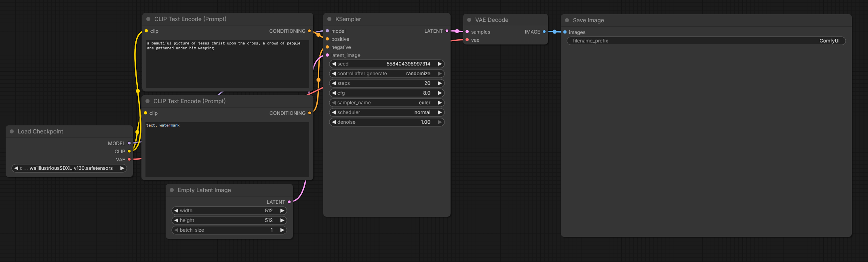Click the negative prompt text box with watermark
This screenshot has height=262, width=868.
coord(227,149)
